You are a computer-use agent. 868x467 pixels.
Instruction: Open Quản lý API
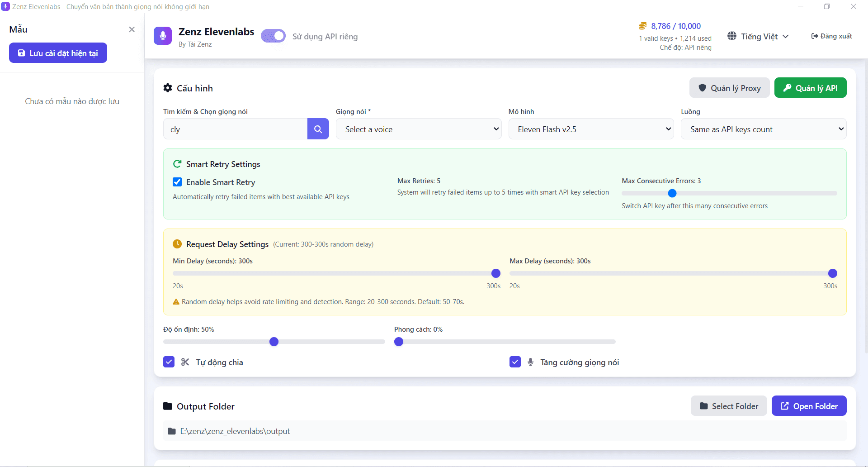pyautogui.click(x=811, y=88)
